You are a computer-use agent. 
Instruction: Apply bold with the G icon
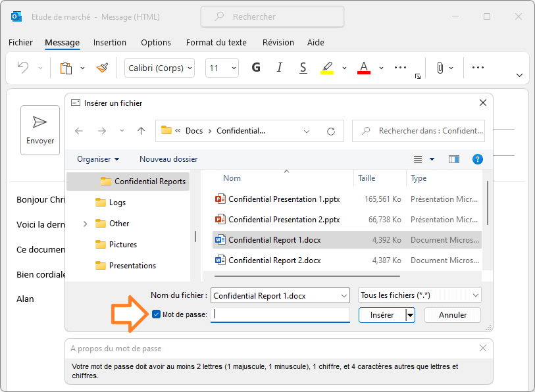click(x=255, y=67)
